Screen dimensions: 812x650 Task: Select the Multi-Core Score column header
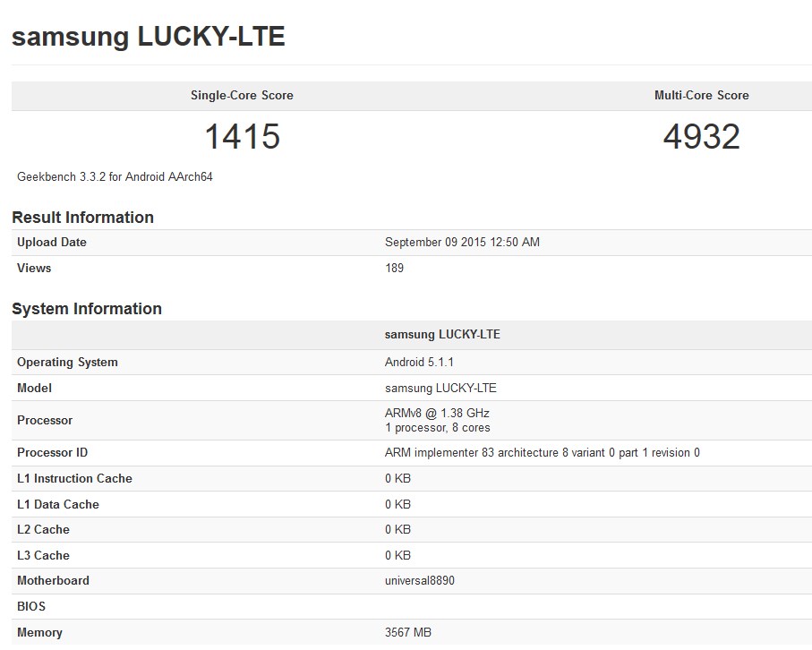(702, 95)
